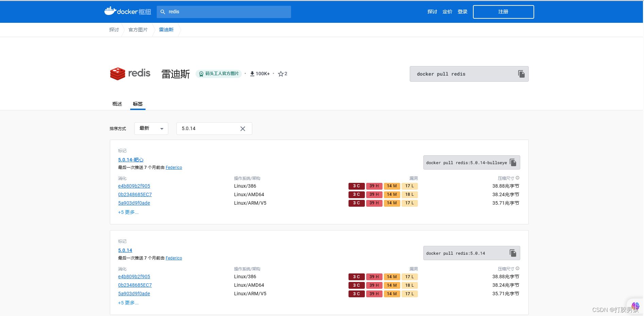Click Federico link in the 5.0.14-bullseye card
This screenshot has height=316, width=644.
click(x=174, y=168)
